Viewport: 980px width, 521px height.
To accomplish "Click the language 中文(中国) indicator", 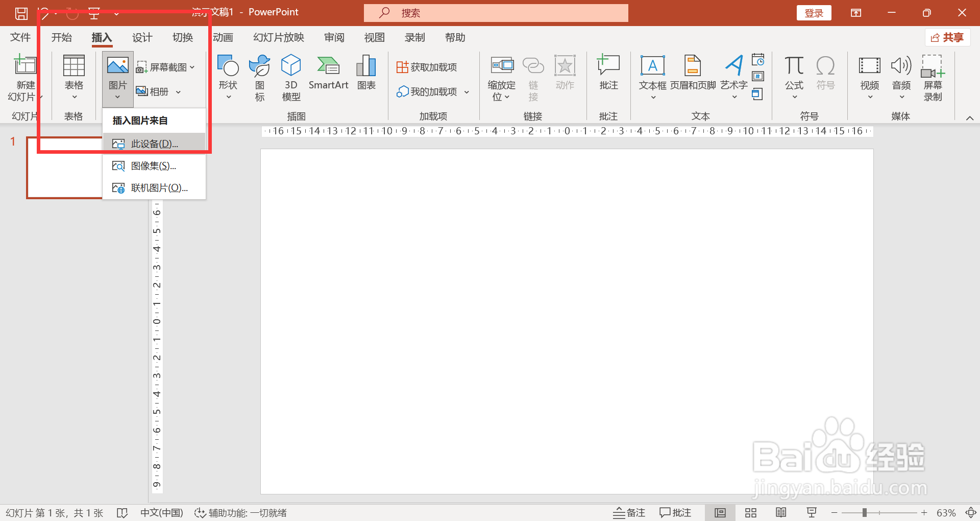I will (161, 513).
